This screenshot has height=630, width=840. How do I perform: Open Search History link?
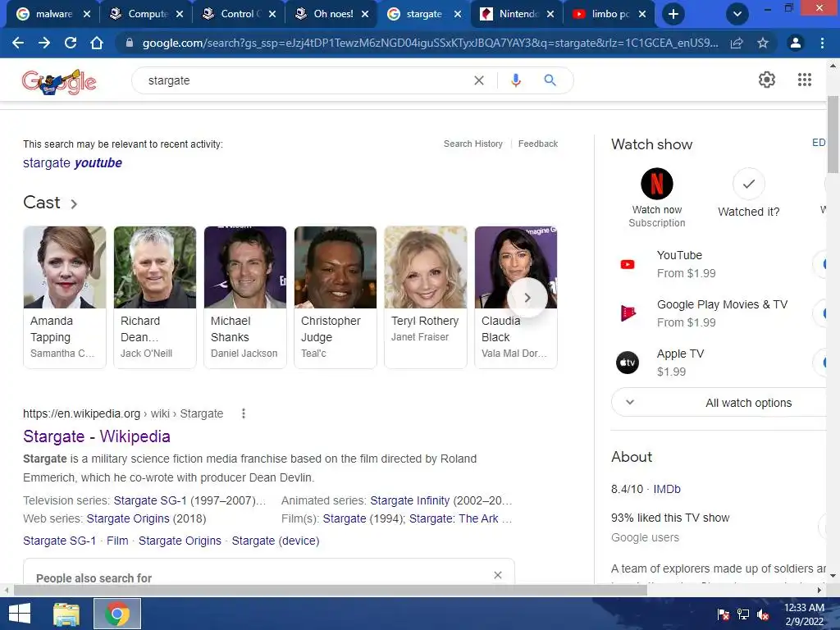pyautogui.click(x=473, y=144)
